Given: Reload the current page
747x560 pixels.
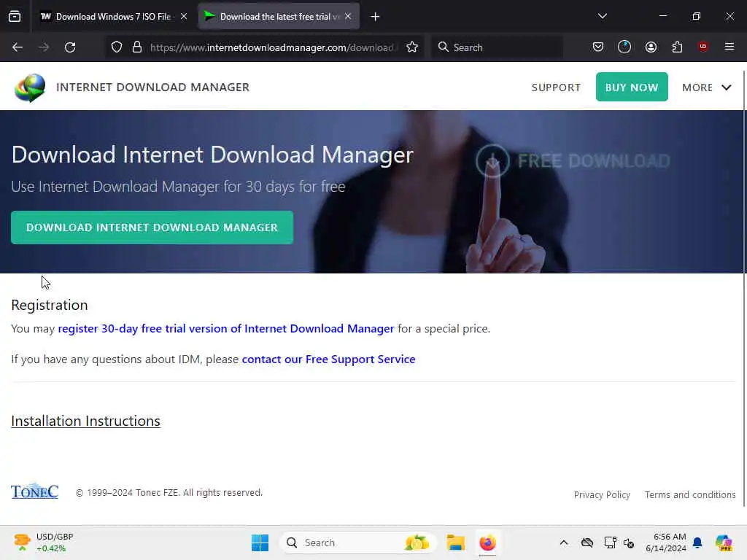Looking at the screenshot, I should tap(70, 47).
